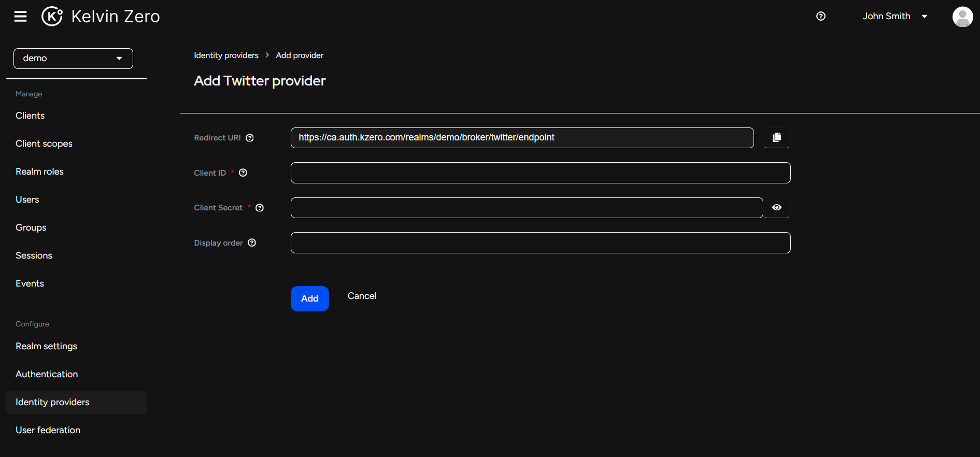Click the Redirect URI field

[x=522, y=138]
